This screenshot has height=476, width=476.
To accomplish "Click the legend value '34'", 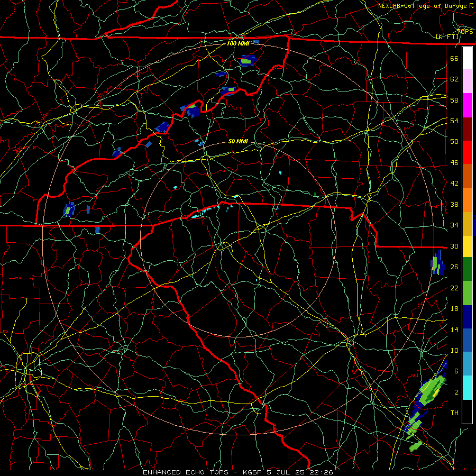I will coord(454,225).
